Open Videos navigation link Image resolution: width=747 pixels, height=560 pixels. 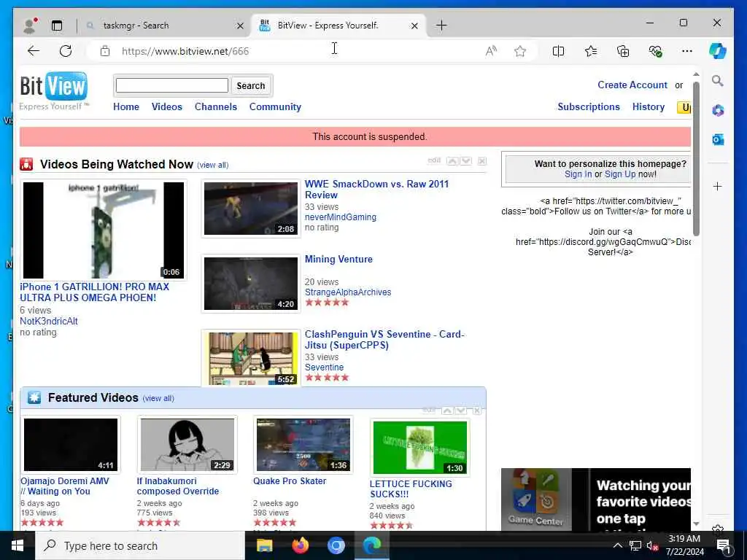point(167,106)
